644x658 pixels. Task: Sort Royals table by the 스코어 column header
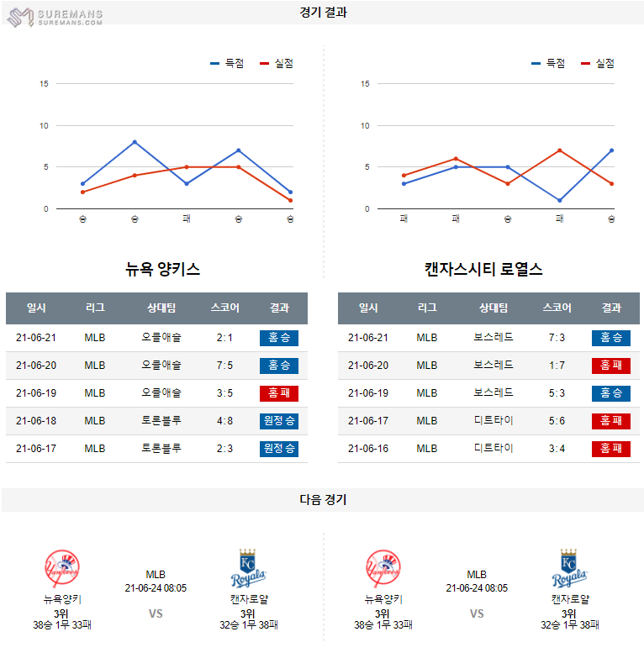557,308
